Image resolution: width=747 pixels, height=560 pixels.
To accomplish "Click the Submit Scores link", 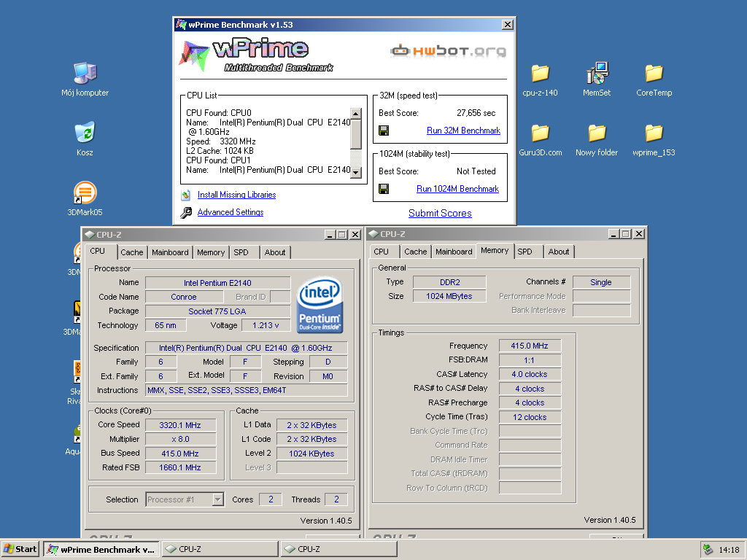I will tap(440, 214).
